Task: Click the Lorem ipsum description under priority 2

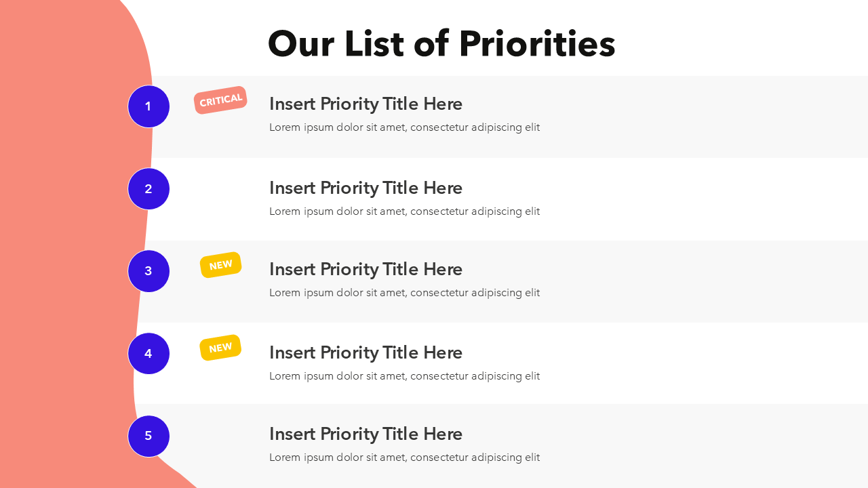Action: coord(404,211)
